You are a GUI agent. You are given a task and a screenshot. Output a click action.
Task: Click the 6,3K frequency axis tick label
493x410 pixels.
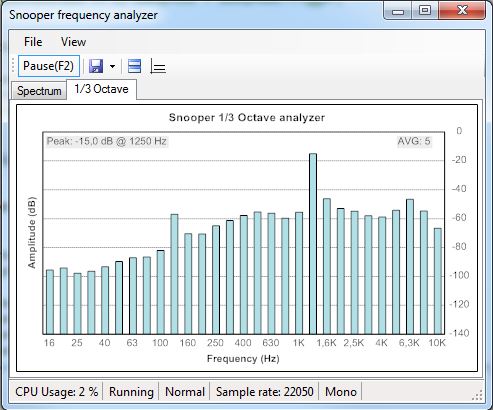click(409, 343)
